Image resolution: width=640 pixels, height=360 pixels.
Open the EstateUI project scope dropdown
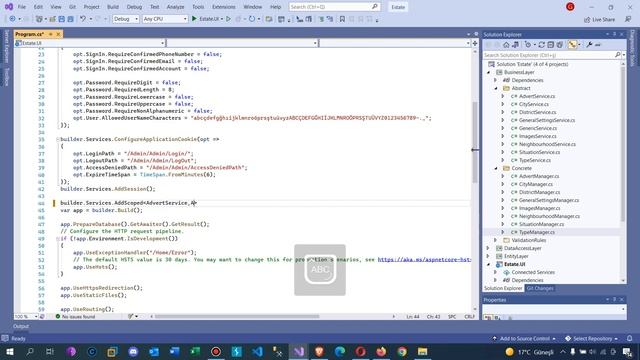tap(90, 43)
